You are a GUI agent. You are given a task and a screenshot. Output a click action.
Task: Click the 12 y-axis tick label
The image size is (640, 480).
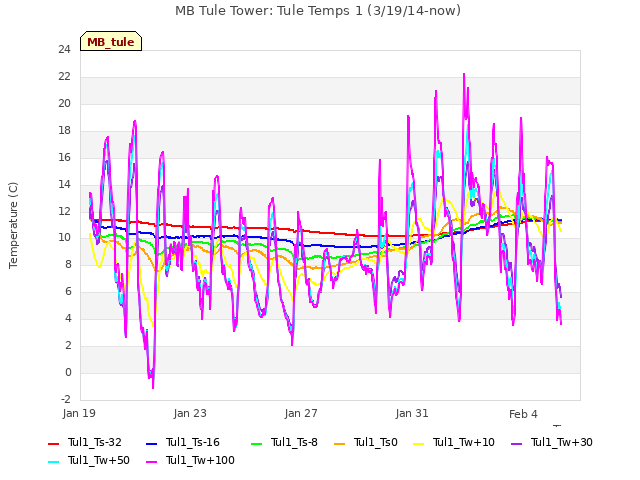click(64, 211)
